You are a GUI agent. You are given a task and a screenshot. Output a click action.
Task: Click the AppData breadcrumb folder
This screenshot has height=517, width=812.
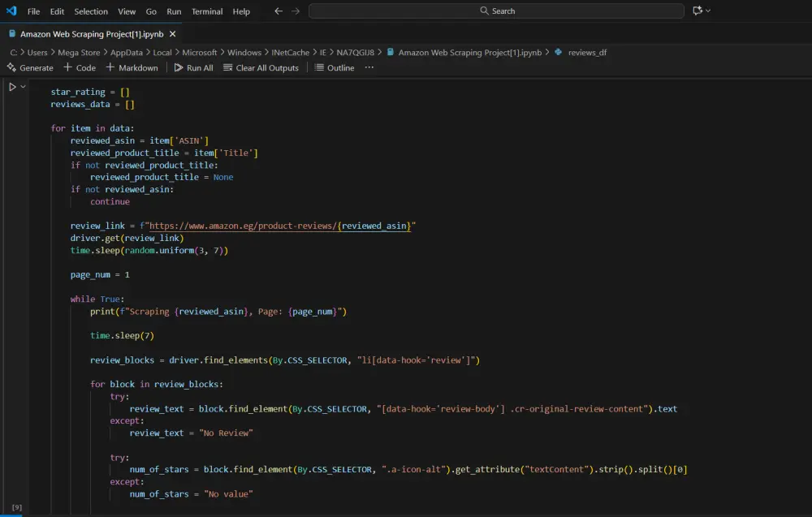click(x=126, y=52)
